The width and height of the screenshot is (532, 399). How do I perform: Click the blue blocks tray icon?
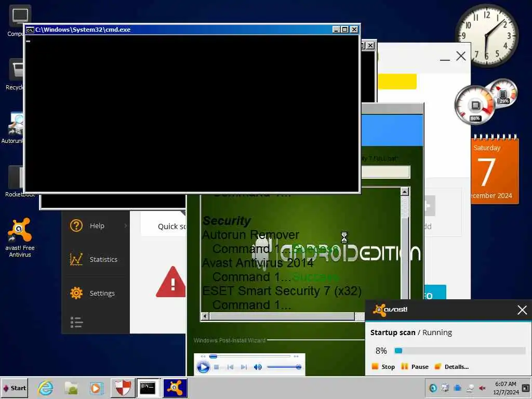tap(457, 388)
